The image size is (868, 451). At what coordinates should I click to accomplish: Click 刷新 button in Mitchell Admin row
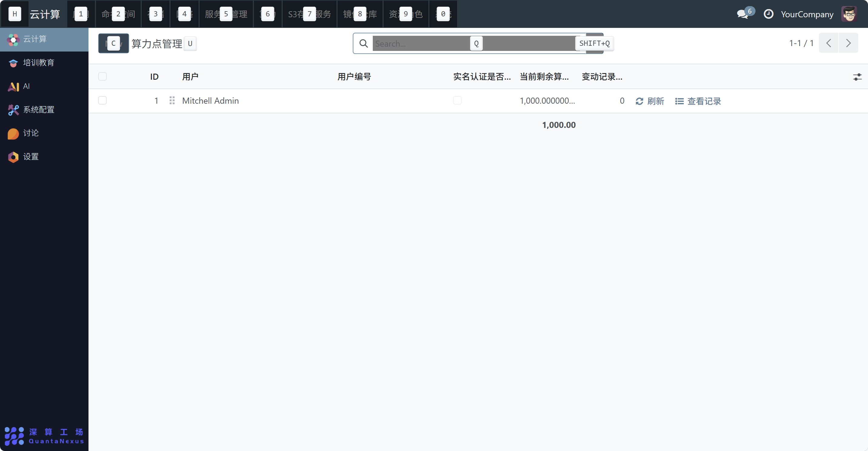pos(650,101)
